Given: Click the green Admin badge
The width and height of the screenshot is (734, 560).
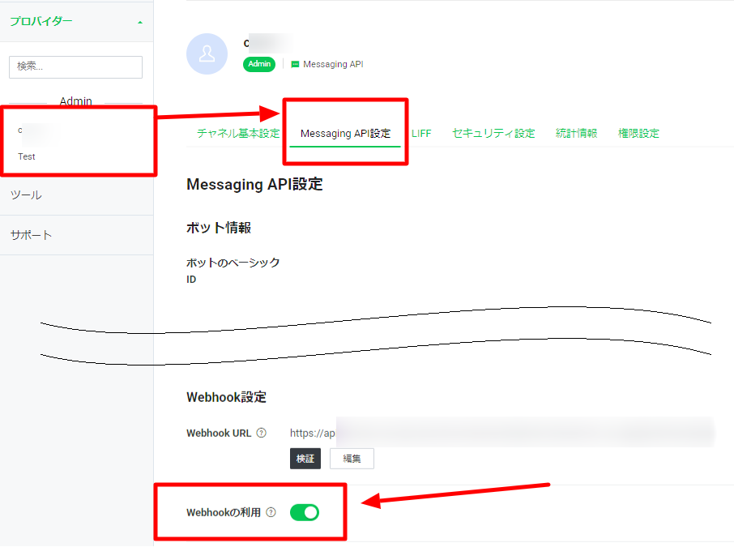Looking at the screenshot, I should [258, 64].
